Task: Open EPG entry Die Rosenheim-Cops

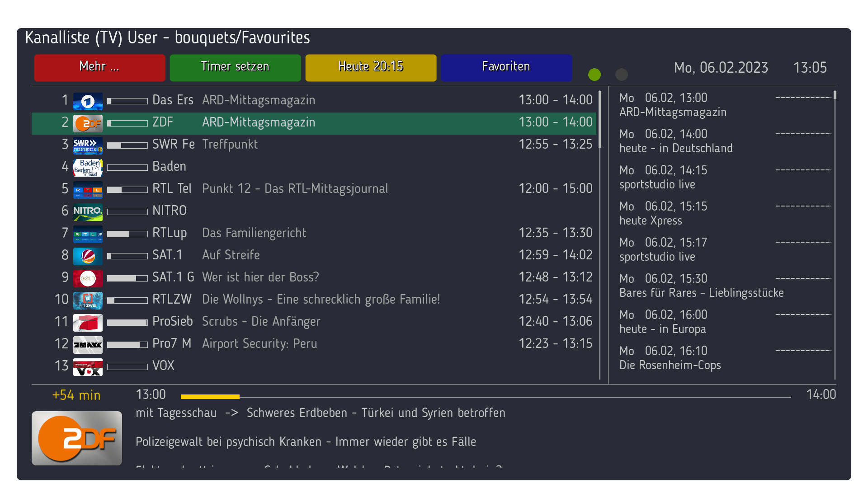Action: (725, 358)
